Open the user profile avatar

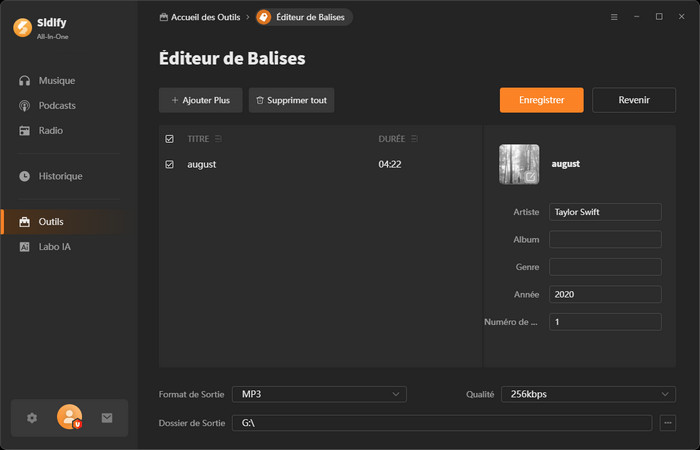coord(69,417)
